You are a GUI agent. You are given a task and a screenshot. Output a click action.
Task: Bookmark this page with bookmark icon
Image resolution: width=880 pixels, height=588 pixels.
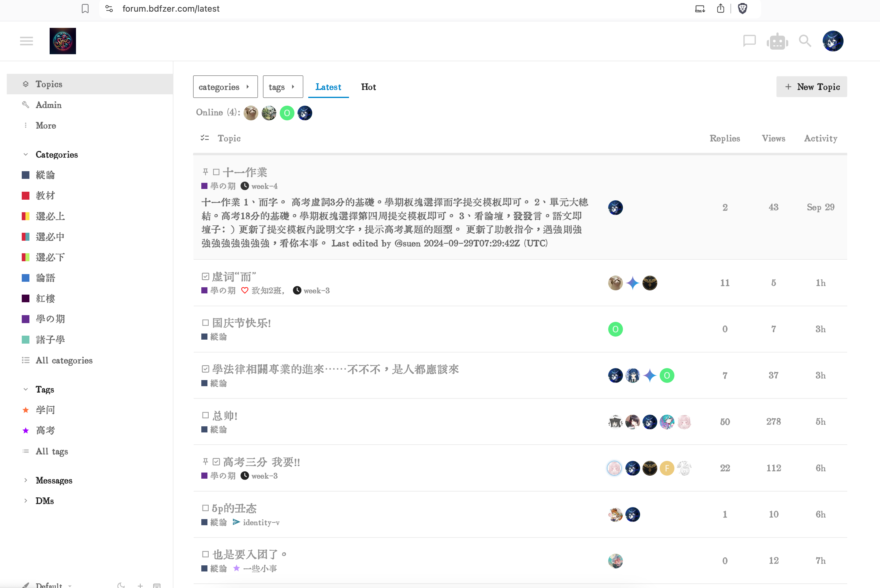pyautogui.click(x=85, y=8)
